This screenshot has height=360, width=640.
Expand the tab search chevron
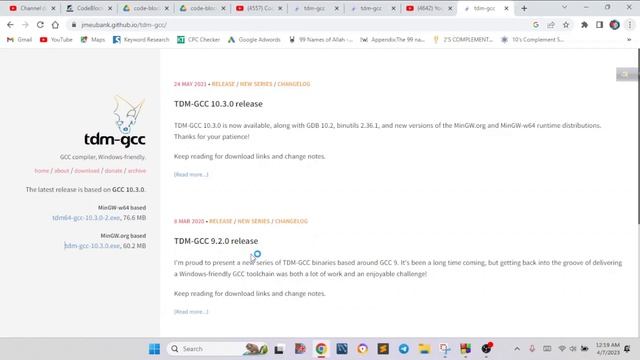pos(564,7)
